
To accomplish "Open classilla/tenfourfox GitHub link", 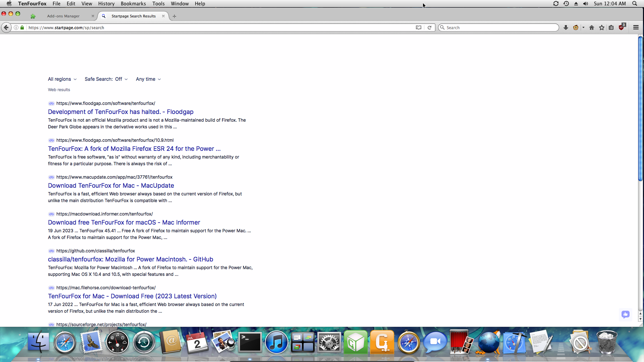I will [130, 259].
